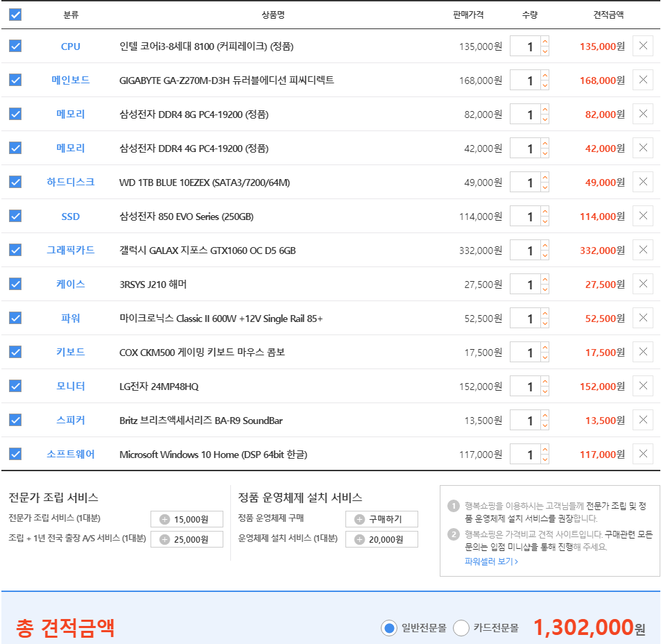The width and height of the screenshot is (661, 644).
Task: Decrease 스피커 quantity with the down arrow
Action: pos(545,425)
